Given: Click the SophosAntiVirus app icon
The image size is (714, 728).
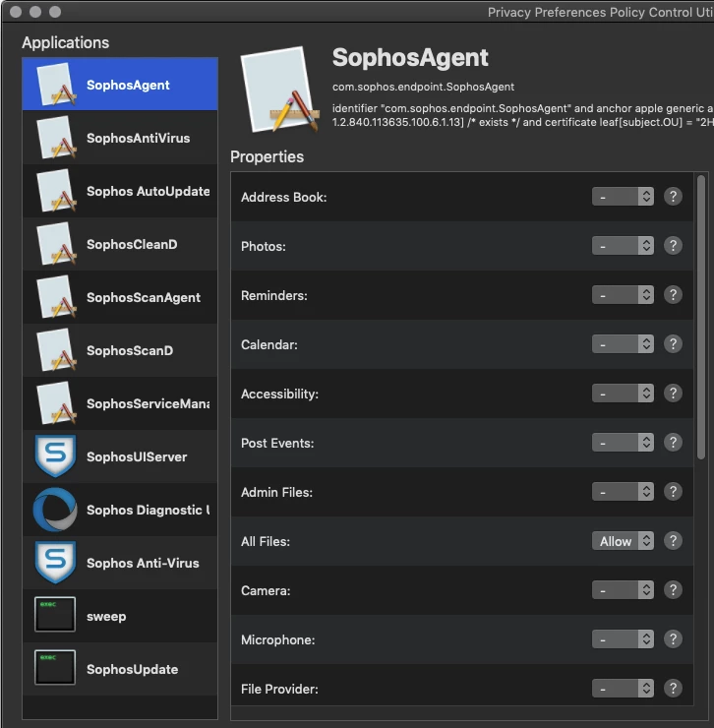Looking at the screenshot, I should 57,138.
